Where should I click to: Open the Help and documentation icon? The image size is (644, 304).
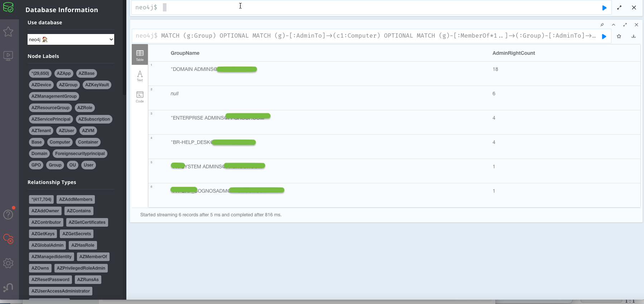(8, 214)
